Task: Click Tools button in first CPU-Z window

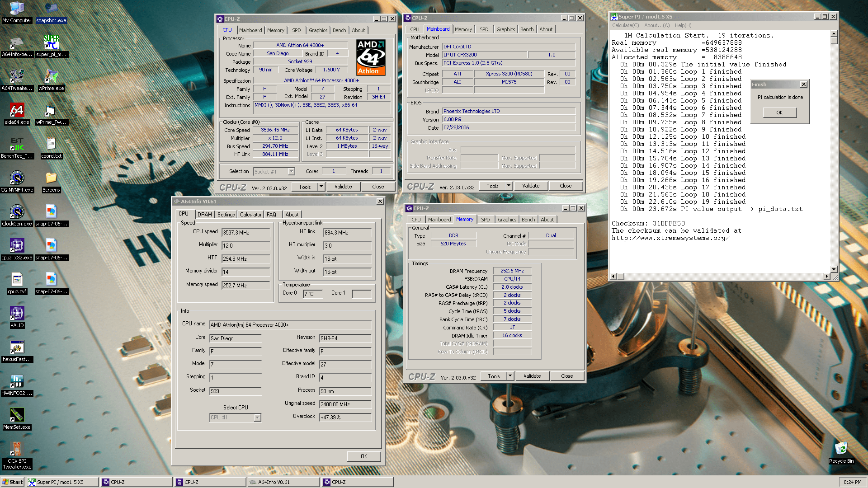Action: (305, 187)
